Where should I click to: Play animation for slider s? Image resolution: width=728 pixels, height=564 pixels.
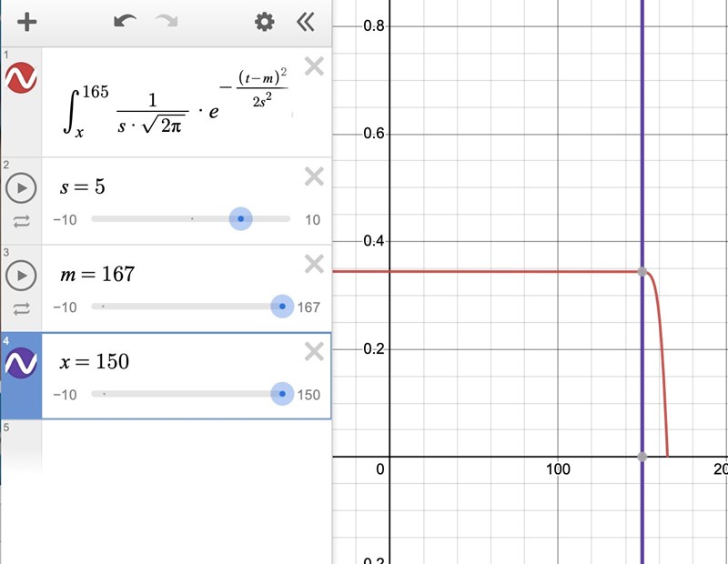coord(21,188)
